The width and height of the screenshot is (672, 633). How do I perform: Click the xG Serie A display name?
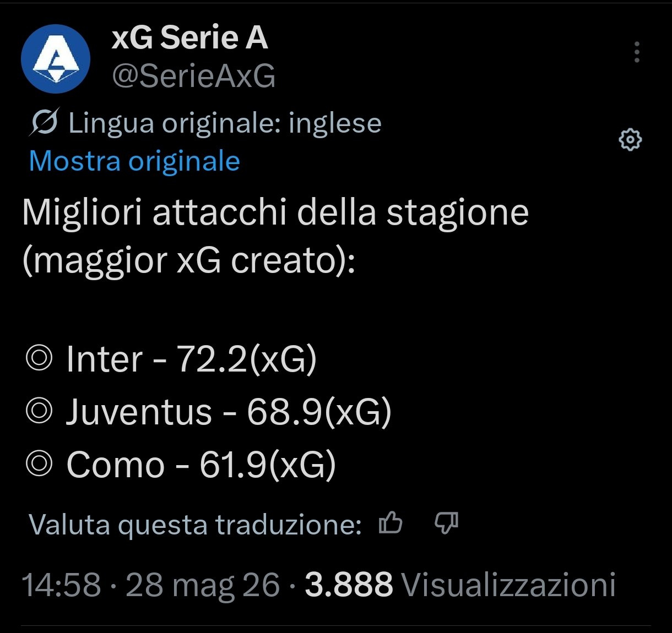point(189,38)
